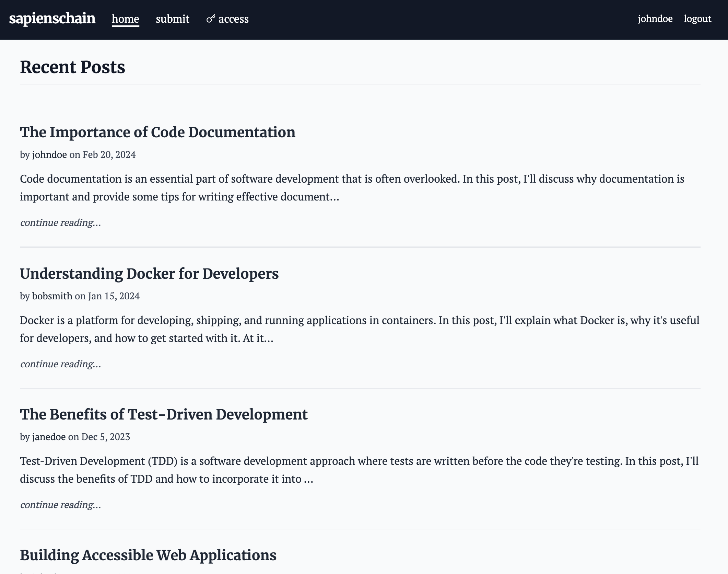This screenshot has height=574, width=728.
Task: Click the key icon beside access
Action: click(x=211, y=19)
